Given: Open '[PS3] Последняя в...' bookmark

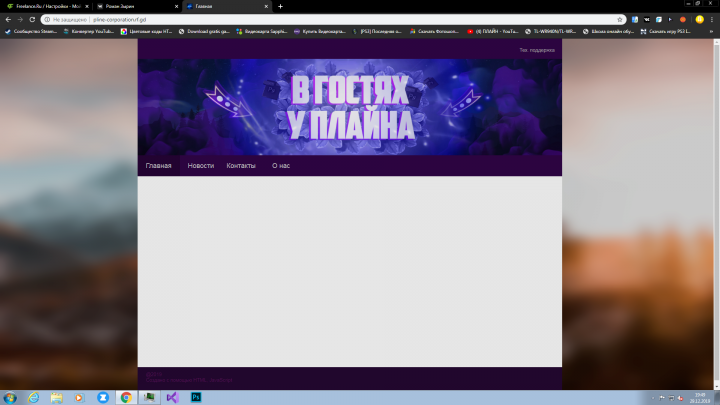Looking at the screenshot, I should 377,31.
